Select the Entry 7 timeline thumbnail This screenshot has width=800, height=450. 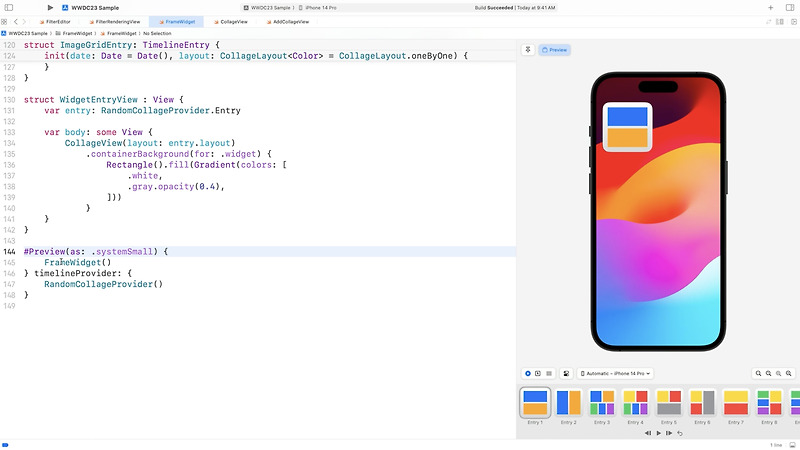[x=736, y=403]
